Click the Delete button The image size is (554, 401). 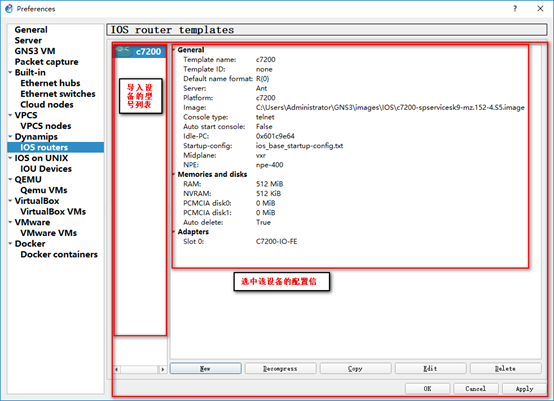pyautogui.click(x=506, y=368)
